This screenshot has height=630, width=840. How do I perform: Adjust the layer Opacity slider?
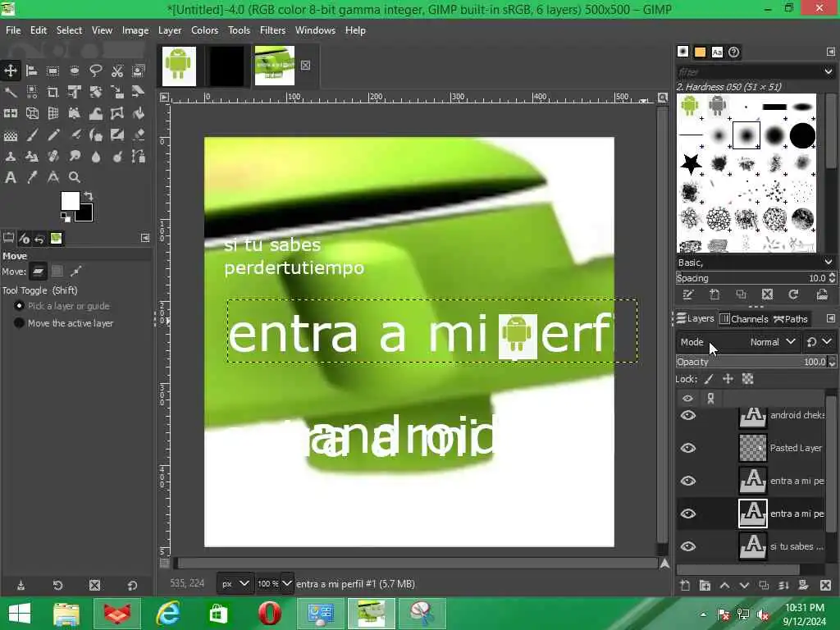point(756,362)
